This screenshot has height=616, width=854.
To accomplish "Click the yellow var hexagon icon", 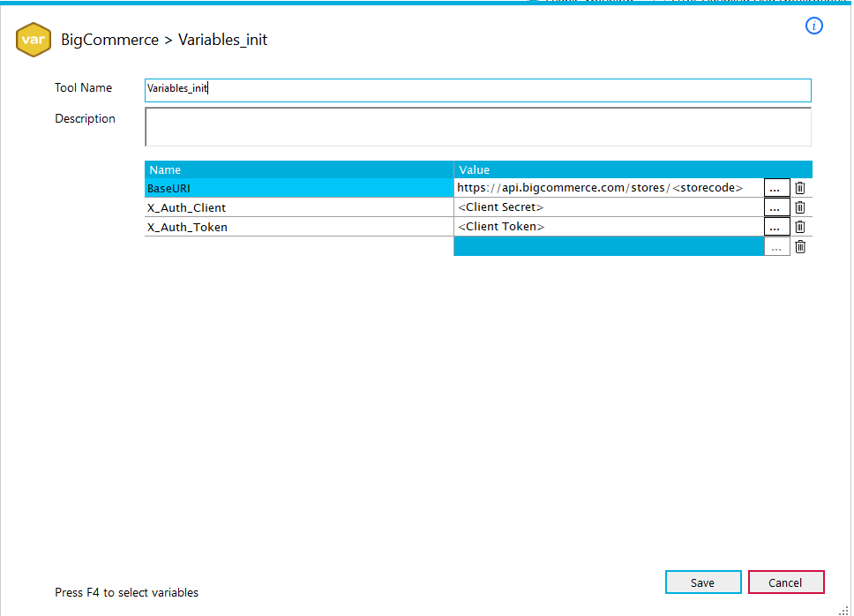I will click(x=34, y=40).
